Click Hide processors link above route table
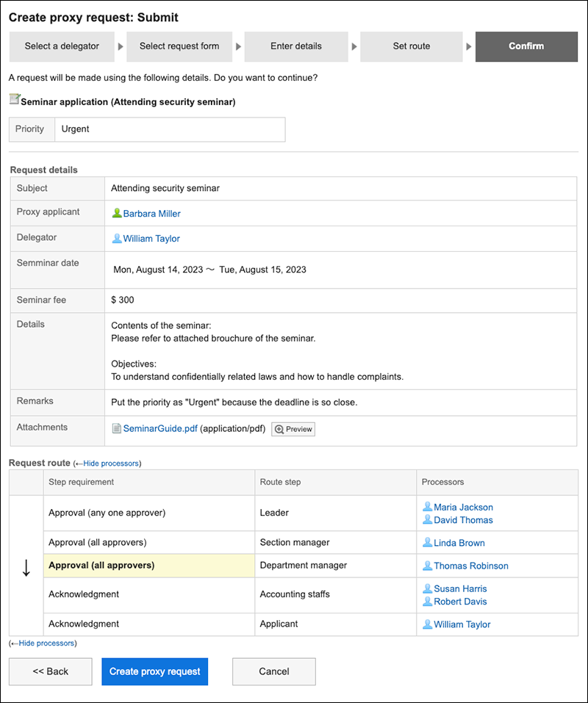 click(111, 464)
